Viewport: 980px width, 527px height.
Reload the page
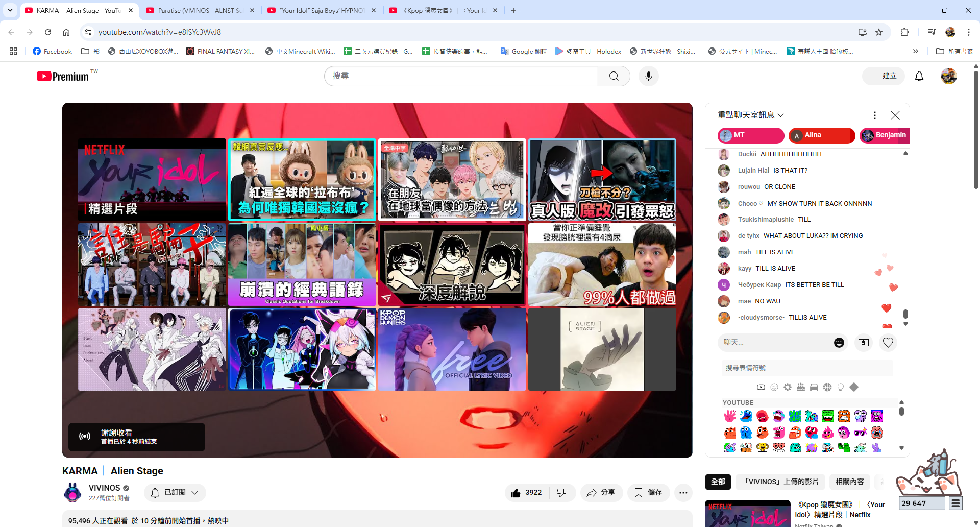click(48, 32)
